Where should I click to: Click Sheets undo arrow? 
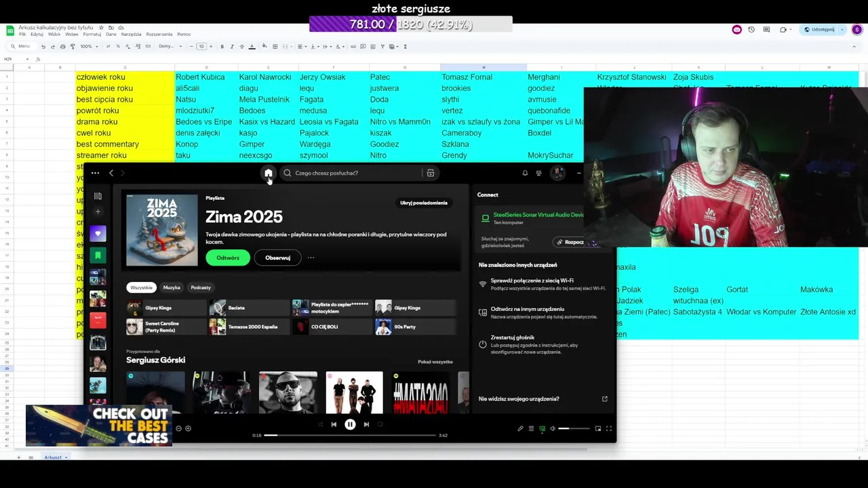[x=43, y=47]
